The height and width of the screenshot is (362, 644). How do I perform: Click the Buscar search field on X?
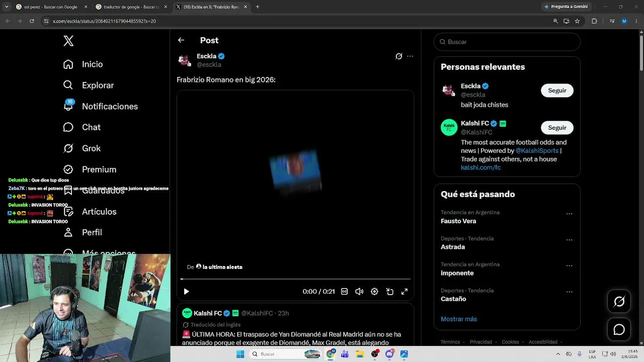tap(507, 42)
